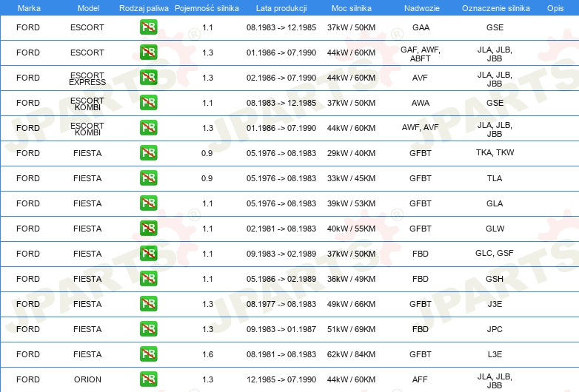
Task: Click fuel icon in the ORION row
Action: point(148,379)
